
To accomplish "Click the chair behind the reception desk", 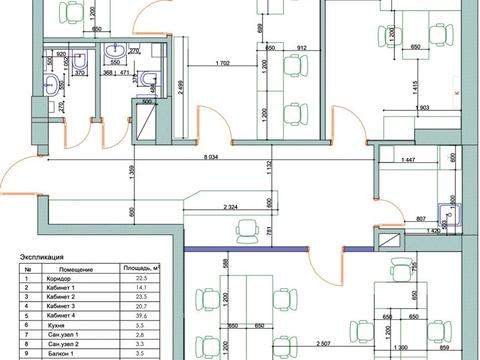I will point(248,231).
